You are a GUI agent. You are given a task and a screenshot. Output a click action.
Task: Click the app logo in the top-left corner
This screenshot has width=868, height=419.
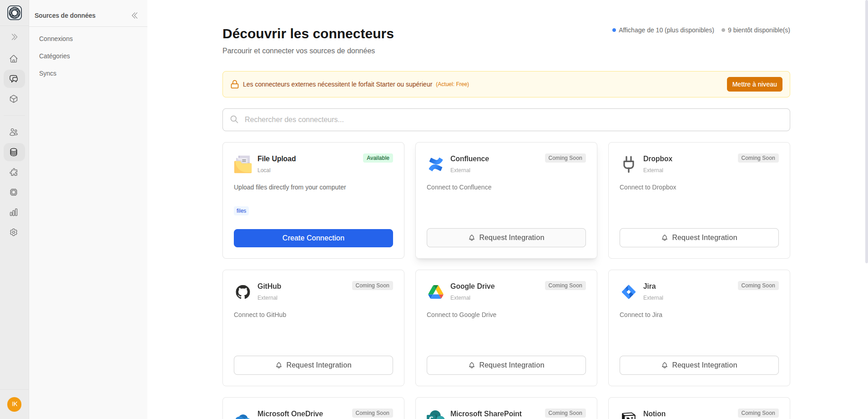click(14, 13)
